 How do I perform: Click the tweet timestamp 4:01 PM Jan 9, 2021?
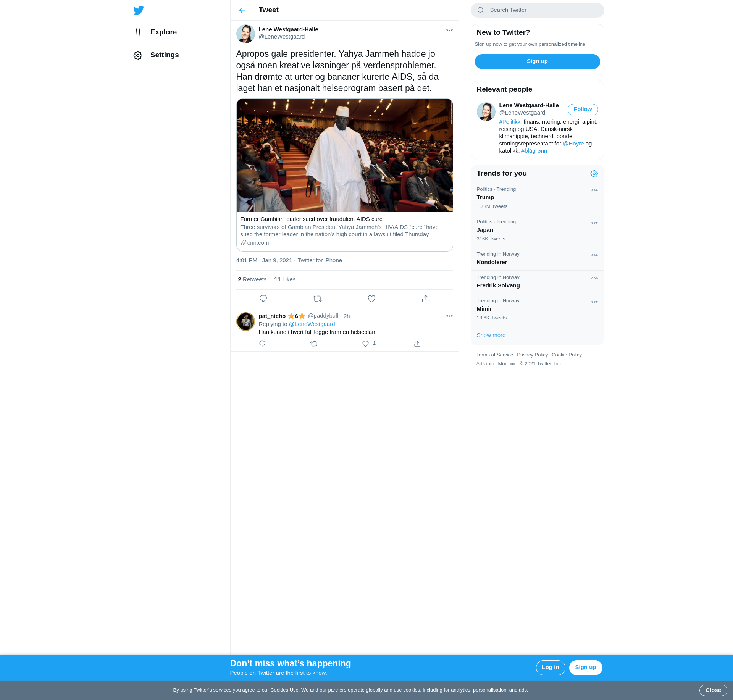tap(264, 260)
